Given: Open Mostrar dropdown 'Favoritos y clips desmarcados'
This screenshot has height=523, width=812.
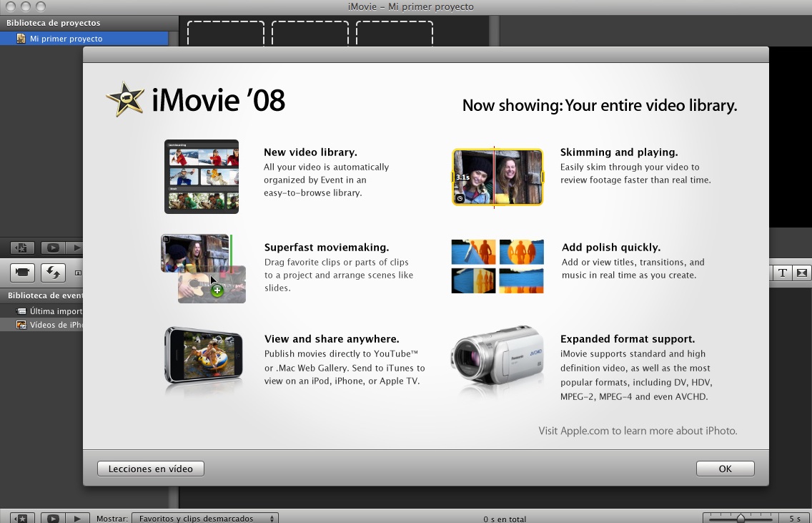Looking at the screenshot, I should (205, 518).
